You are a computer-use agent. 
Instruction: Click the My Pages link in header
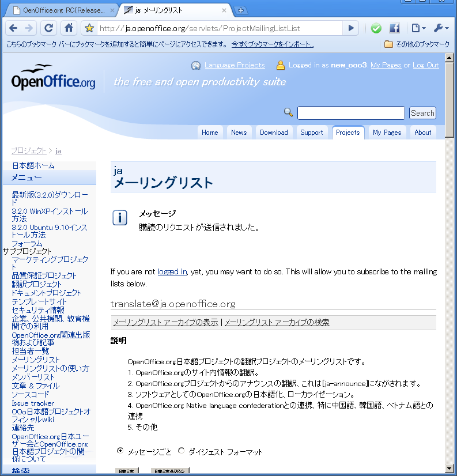[x=386, y=65]
